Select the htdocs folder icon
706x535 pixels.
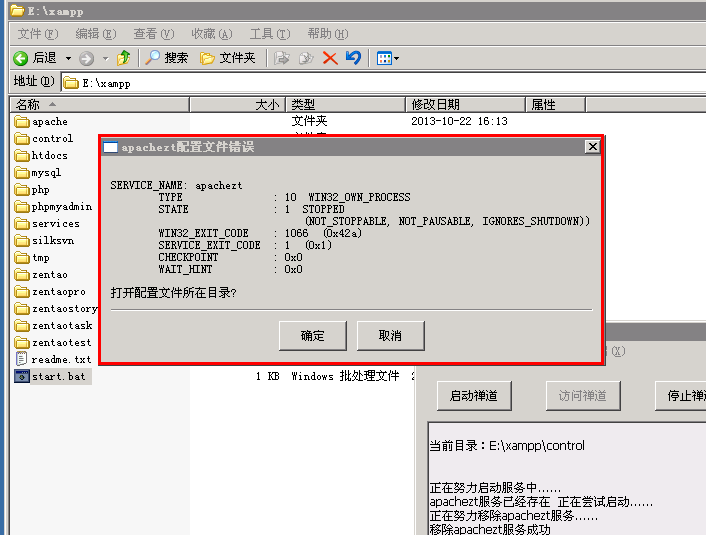pyautogui.click(x=22, y=155)
